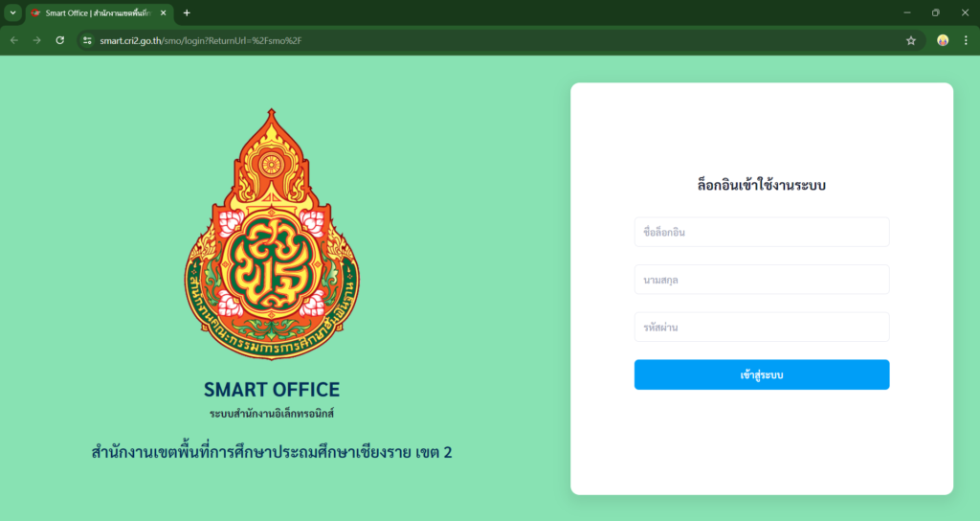Open Chrome three-dot menu

click(966, 40)
